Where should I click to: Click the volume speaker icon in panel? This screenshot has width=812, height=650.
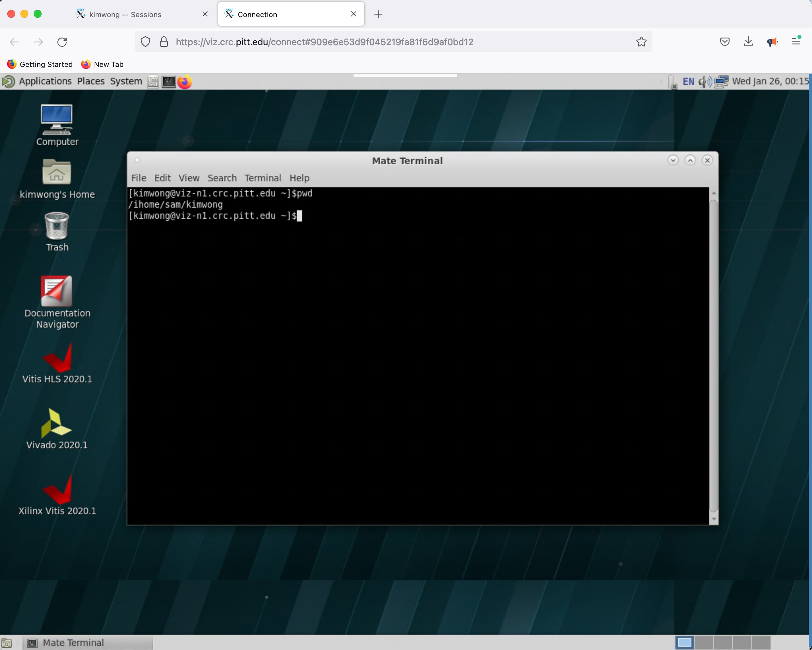[704, 81]
